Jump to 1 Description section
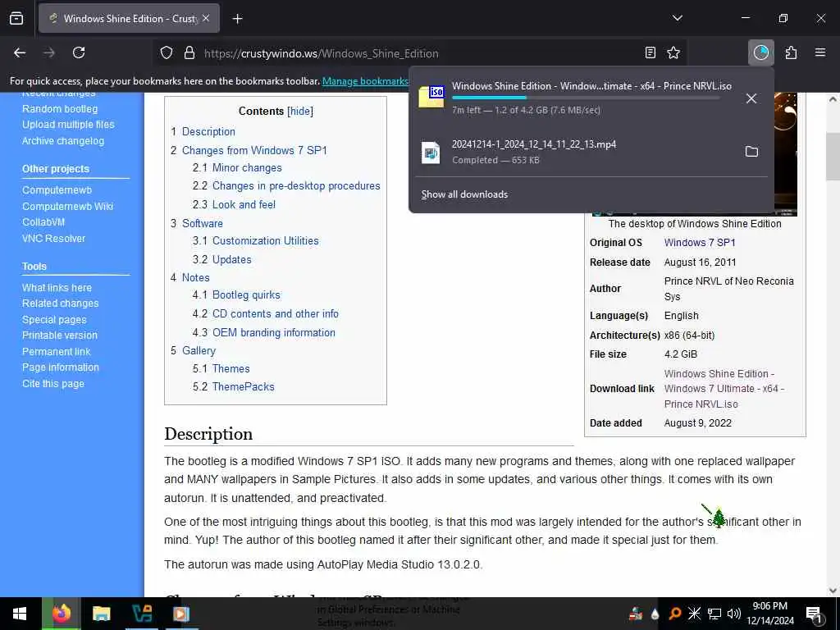 tap(208, 132)
